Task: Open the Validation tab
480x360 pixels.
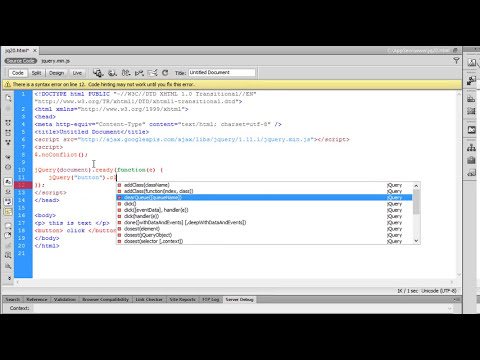Action: tap(65, 299)
